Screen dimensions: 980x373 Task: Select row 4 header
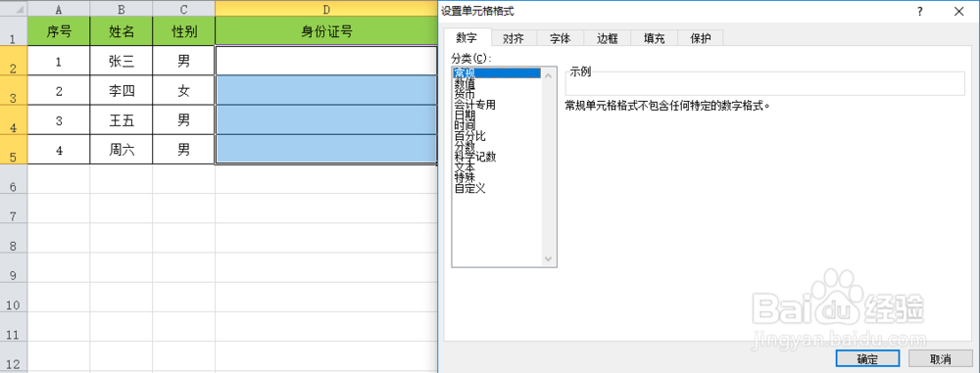[x=13, y=120]
